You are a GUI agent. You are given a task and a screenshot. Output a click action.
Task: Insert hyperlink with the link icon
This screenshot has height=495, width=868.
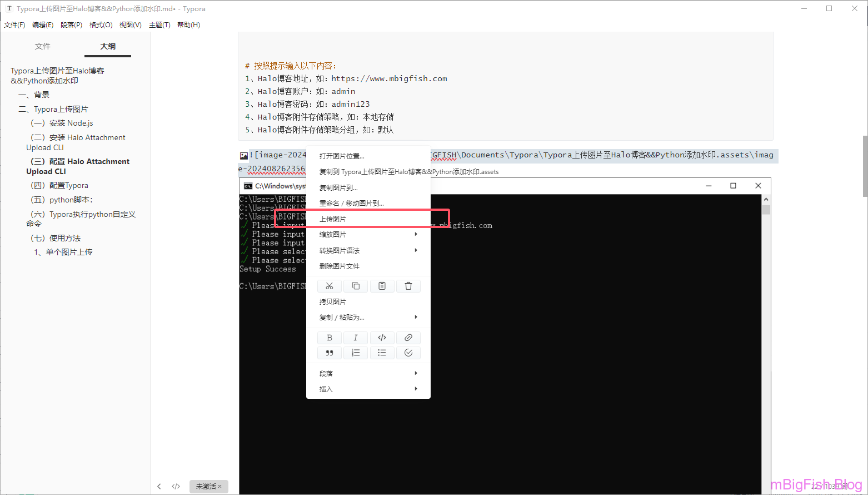click(408, 338)
